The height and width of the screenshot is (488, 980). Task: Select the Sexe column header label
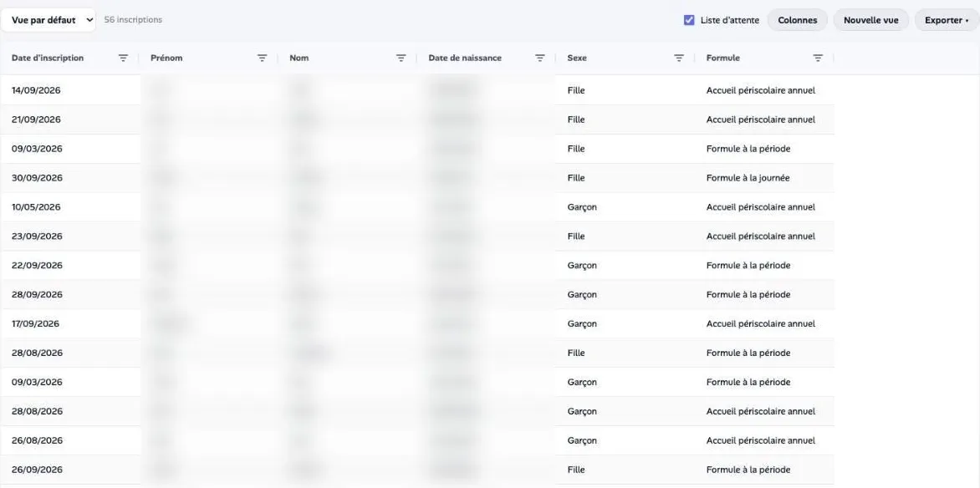click(577, 58)
